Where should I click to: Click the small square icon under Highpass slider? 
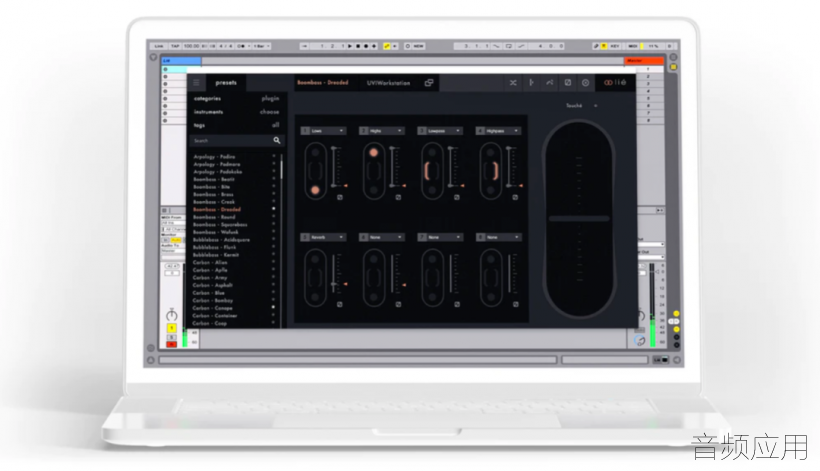(x=515, y=197)
